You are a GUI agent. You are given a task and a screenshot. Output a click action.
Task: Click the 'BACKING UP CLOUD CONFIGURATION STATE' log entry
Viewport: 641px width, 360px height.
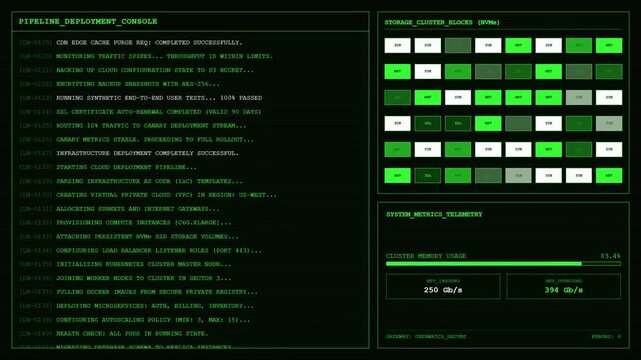[x=136, y=70]
